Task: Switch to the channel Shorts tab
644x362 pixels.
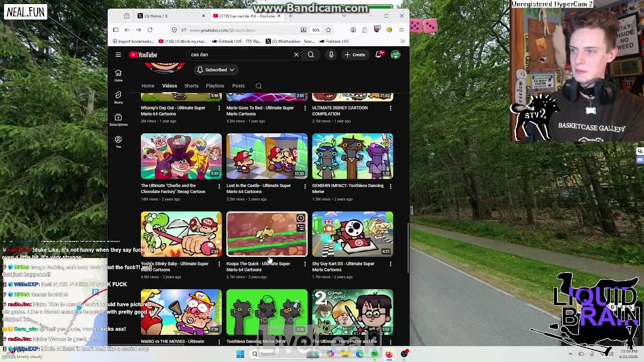Action: (191, 86)
